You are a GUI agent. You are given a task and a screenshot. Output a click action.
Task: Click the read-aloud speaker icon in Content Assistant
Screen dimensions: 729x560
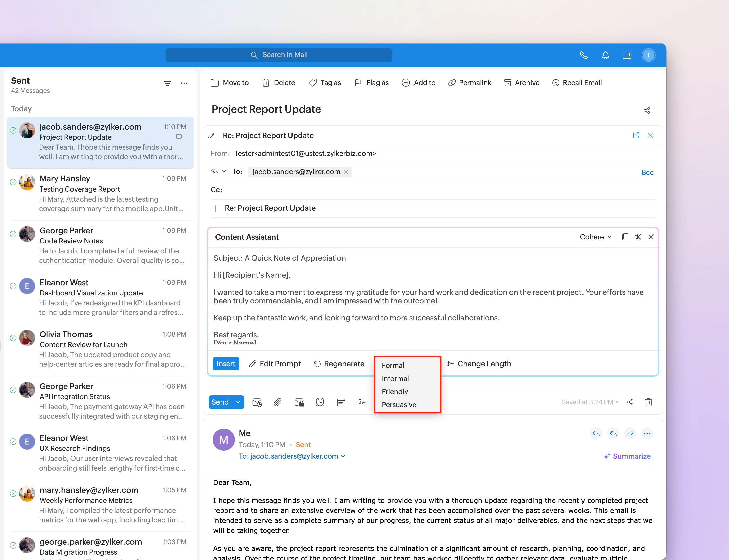coord(638,237)
